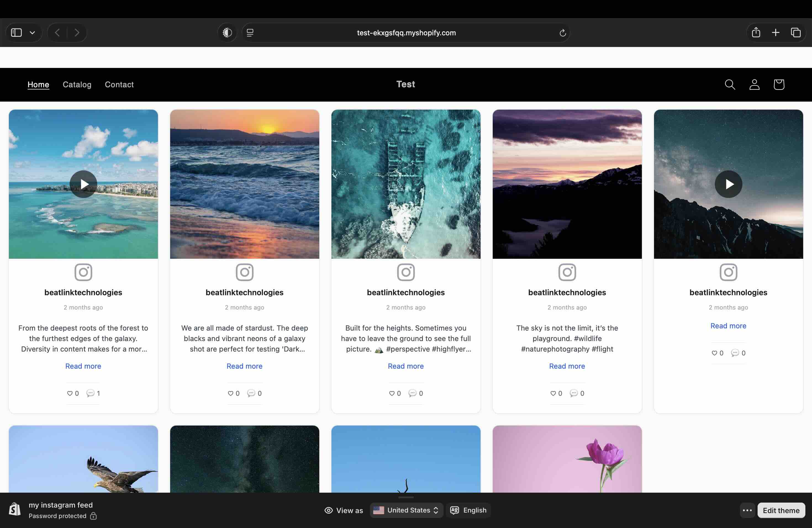Read more on the starry mountain video post
Viewport: 812px width, 528px height.
(x=728, y=326)
